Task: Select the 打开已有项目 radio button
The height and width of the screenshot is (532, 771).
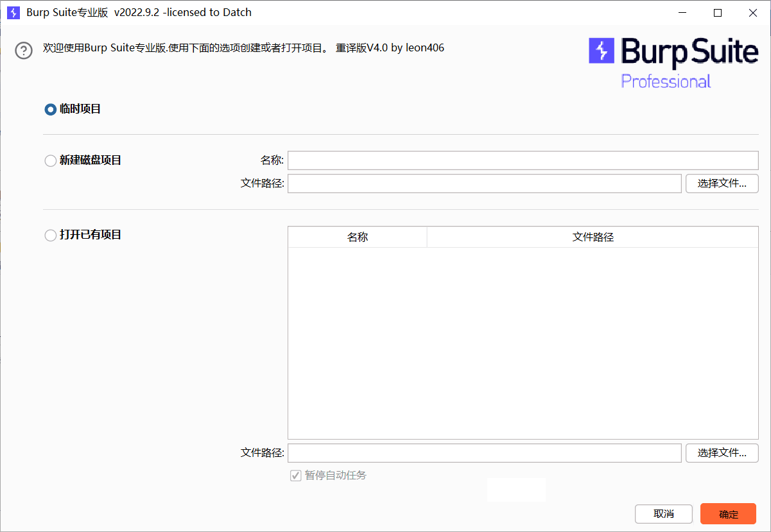Action: tap(50, 236)
